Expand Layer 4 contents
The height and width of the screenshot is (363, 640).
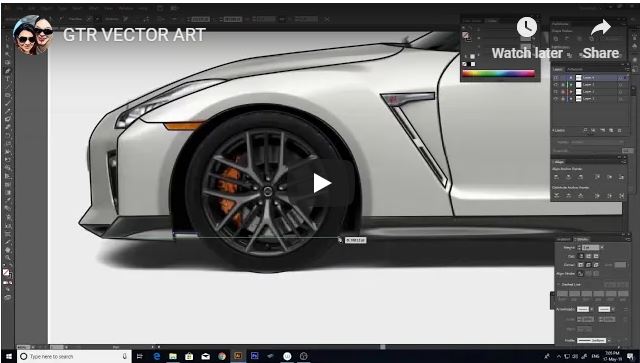571,77
